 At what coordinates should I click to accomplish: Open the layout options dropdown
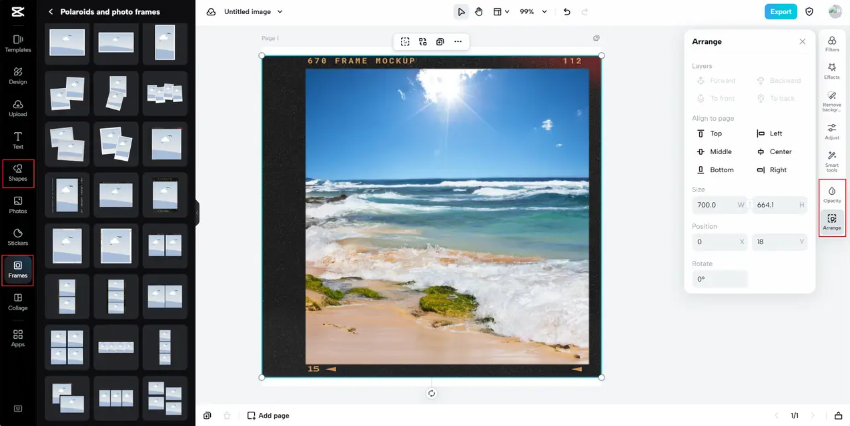click(x=501, y=11)
